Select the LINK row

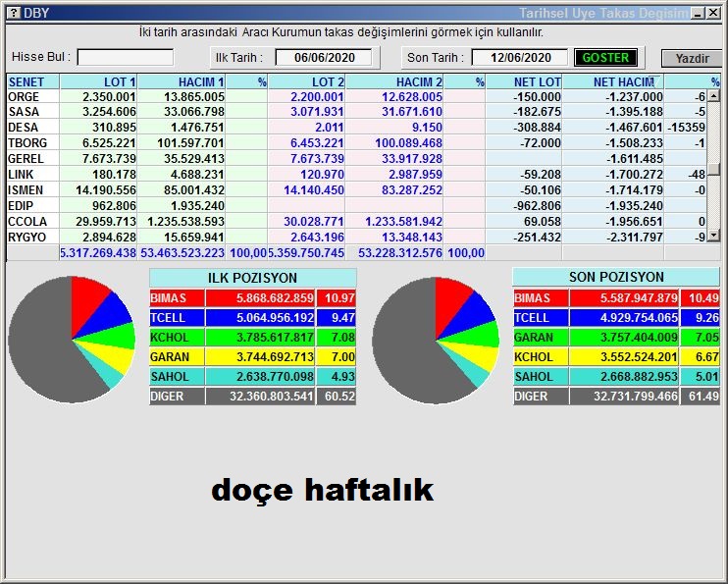[357, 175]
